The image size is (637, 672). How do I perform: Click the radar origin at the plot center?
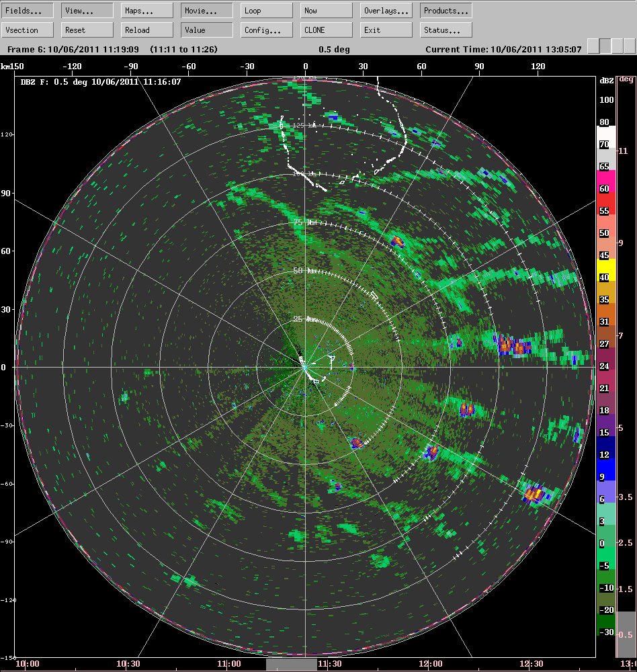[x=305, y=368]
